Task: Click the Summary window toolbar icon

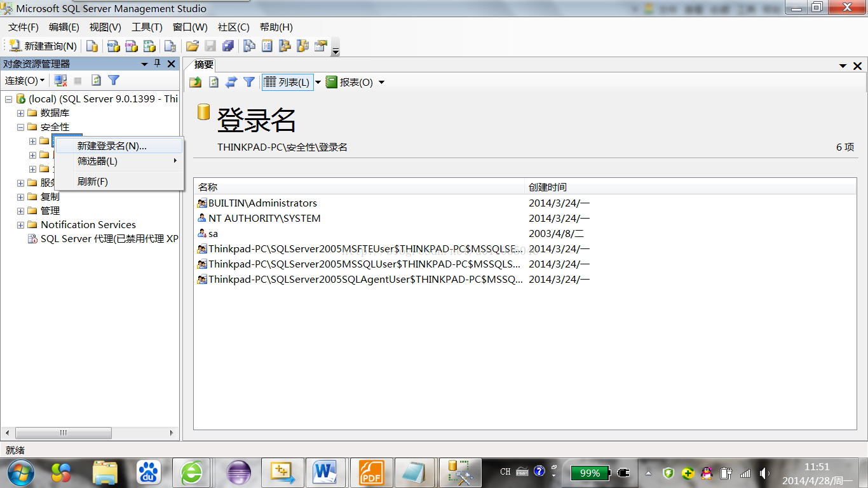Action: pyautogui.click(x=267, y=46)
